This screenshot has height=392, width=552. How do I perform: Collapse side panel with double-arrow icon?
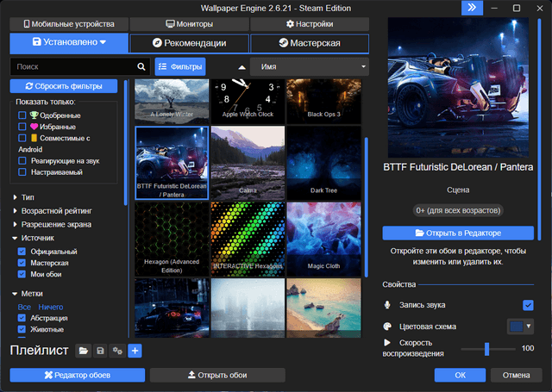(x=471, y=8)
